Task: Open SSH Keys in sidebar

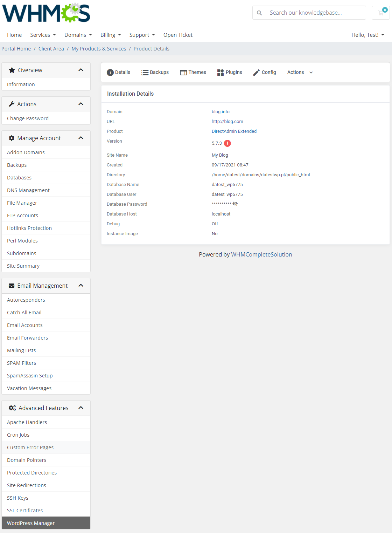Action: click(x=46, y=498)
